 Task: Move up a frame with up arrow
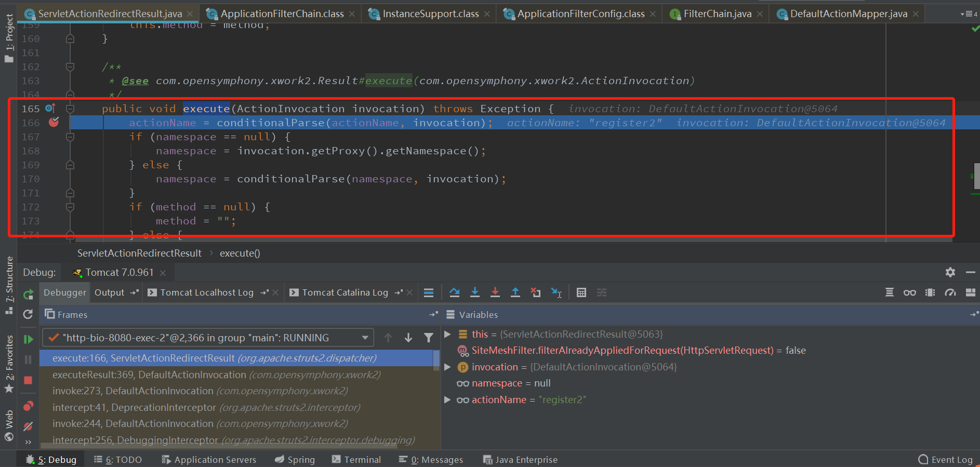[388, 338]
